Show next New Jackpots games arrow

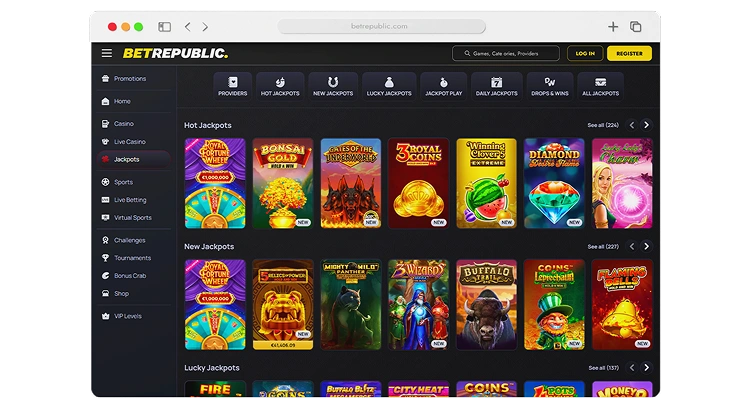(x=646, y=247)
